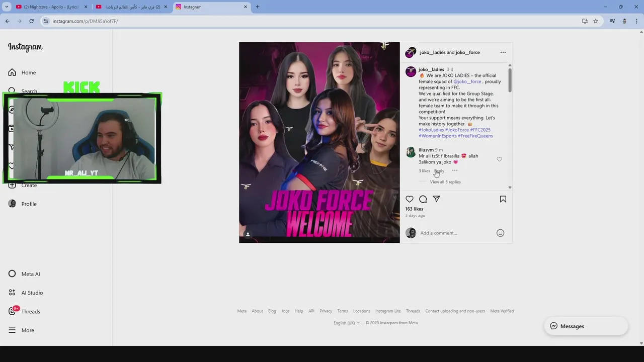Open Meta AI in sidebar

pyautogui.click(x=24, y=274)
